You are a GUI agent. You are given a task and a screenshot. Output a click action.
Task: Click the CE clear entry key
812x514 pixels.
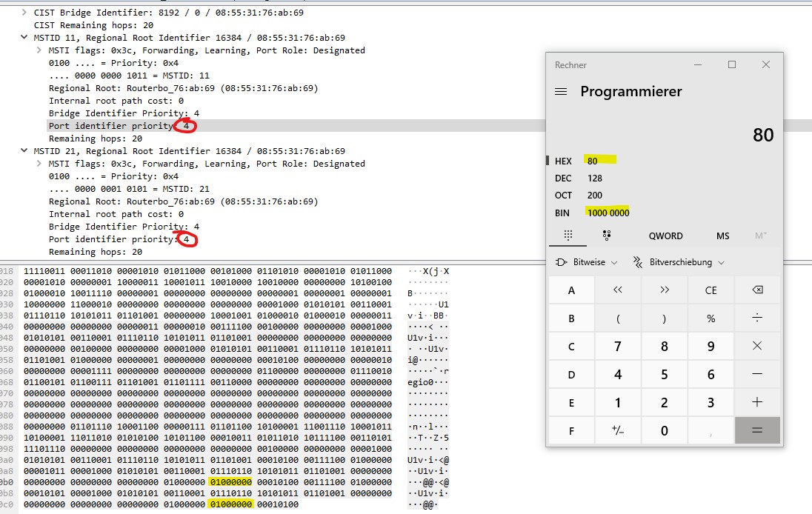click(711, 290)
